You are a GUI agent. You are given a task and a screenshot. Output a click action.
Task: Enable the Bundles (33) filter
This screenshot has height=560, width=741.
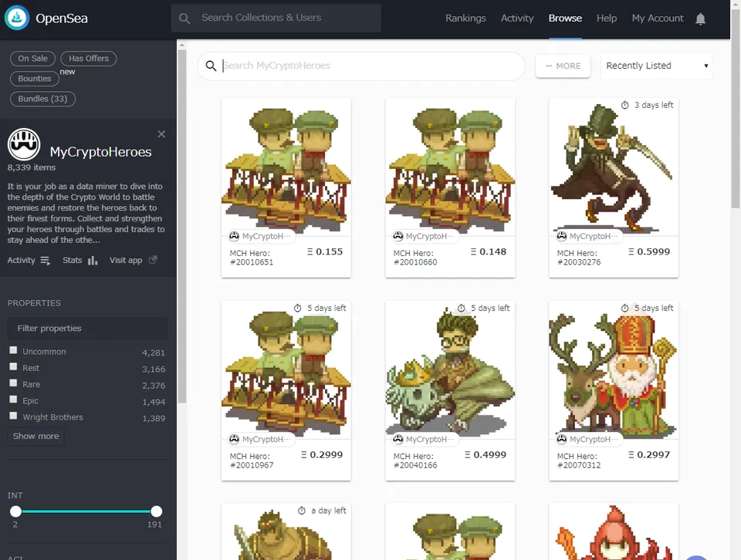(x=42, y=99)
